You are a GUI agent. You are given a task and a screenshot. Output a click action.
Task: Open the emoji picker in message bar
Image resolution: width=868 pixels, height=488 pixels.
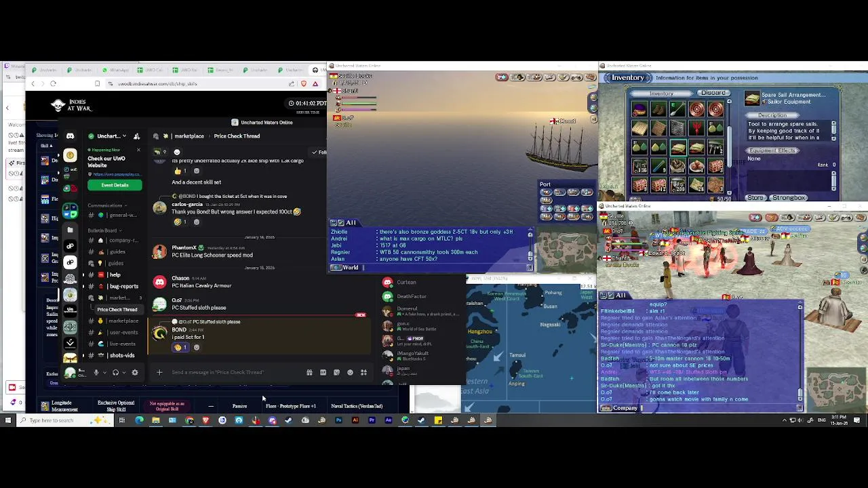click(350, 372)
